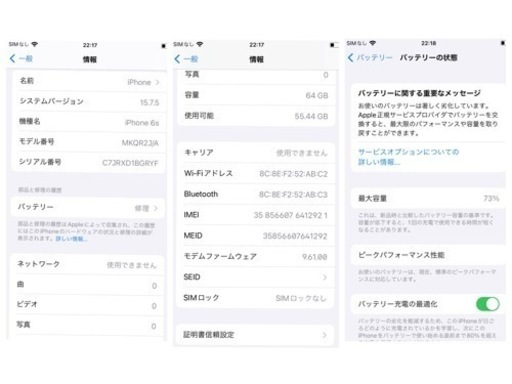Tap battery indicator in middle screen status bar
The image size is (512, 384).
pos(334,45)
